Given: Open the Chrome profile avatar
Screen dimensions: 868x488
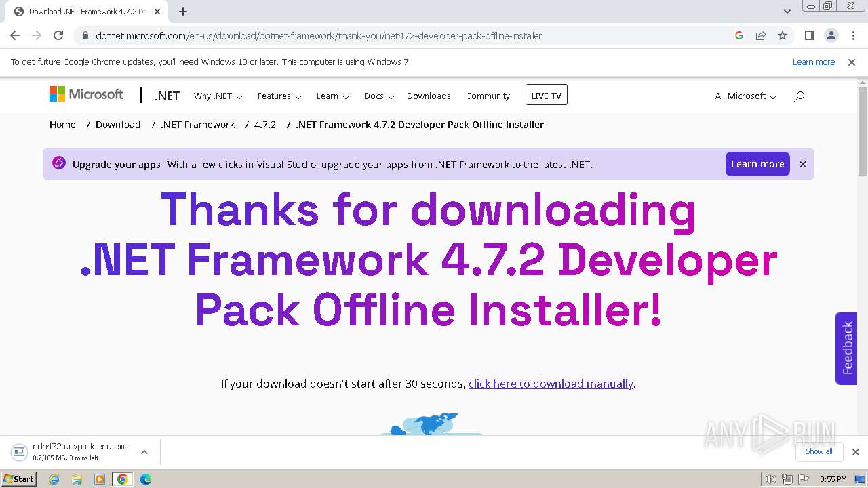Looking at the screenshot, I should (831, 35).
